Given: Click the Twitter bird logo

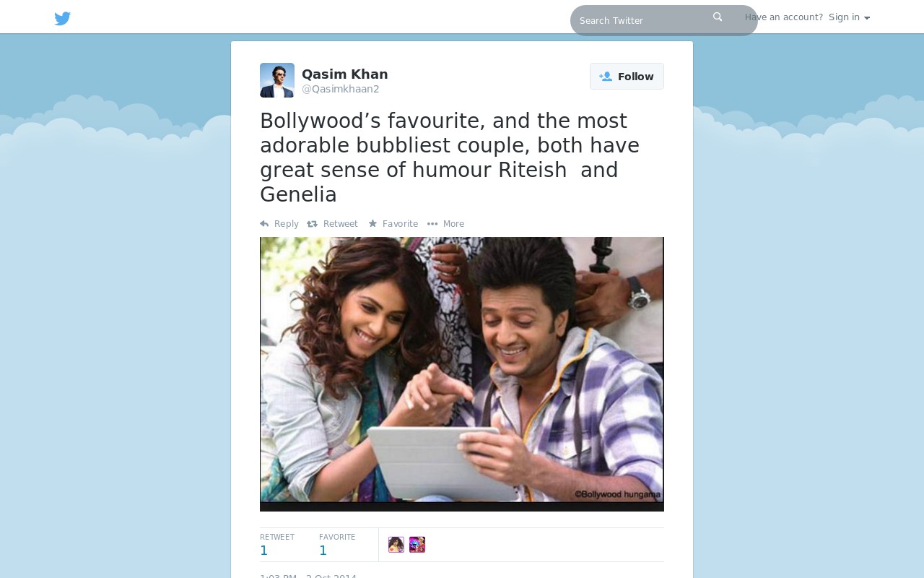Looking at the screenshot, I should click(x=63, y=19).
